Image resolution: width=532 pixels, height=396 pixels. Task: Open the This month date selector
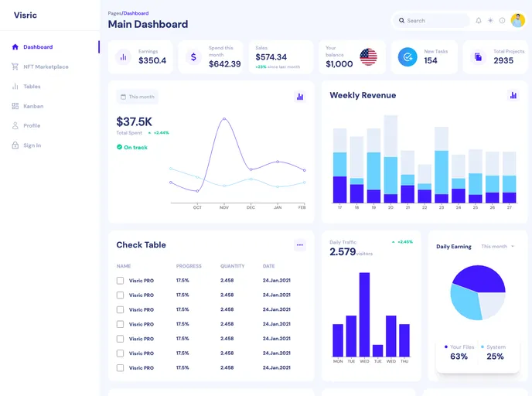point(136,97)
